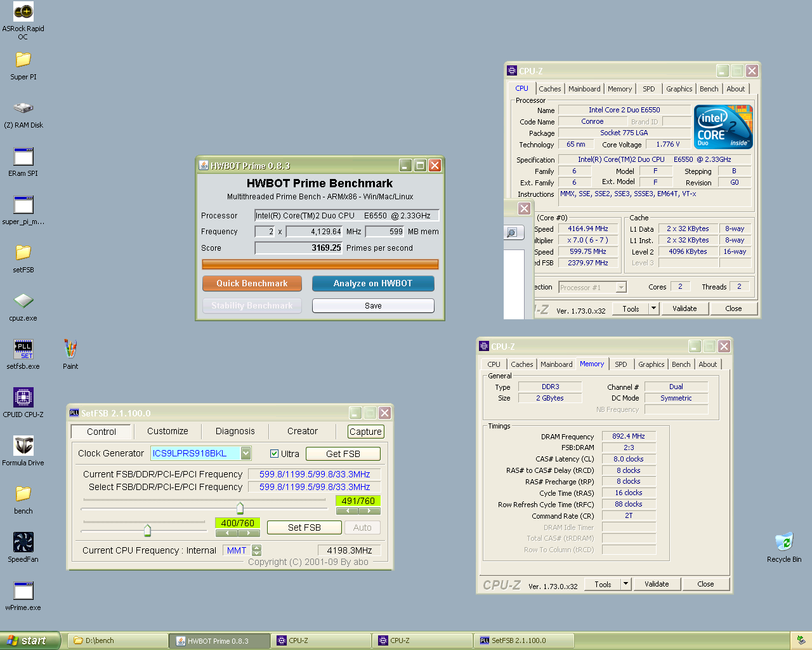Open the Tools dropdown arrow in upper CPU-Z

pyautogui.click(x=654, y=308)
